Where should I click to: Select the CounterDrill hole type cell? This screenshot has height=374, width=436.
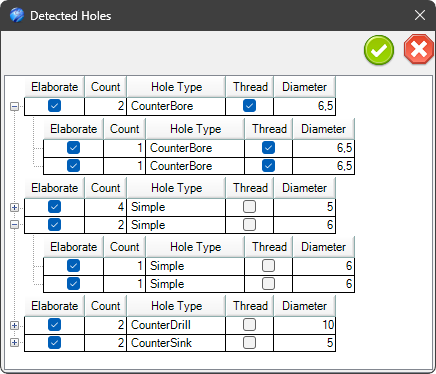176,325
